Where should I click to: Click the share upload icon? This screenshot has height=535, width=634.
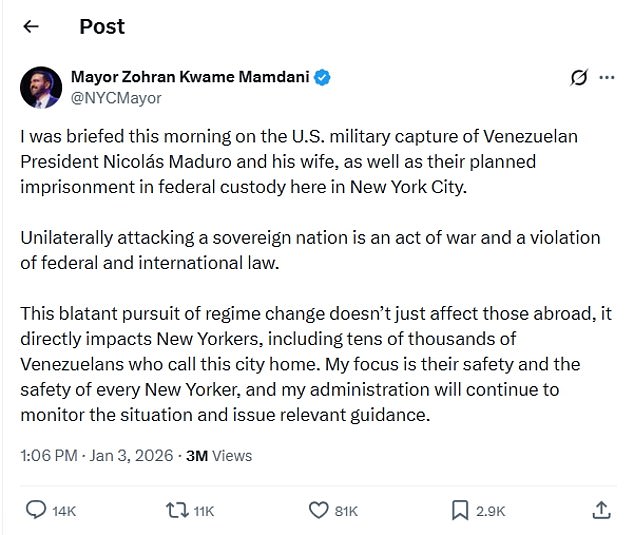601,510
